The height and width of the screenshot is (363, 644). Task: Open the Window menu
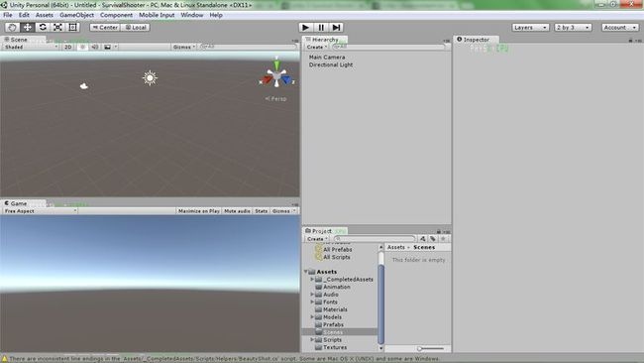pyautogui.click(x=192, y=15)
